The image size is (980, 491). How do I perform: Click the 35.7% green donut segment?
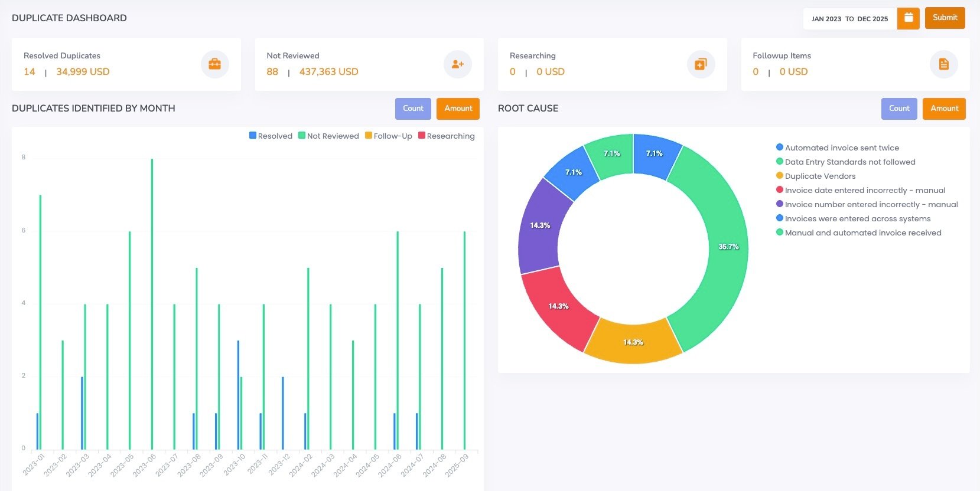click(x=728, y=247)
